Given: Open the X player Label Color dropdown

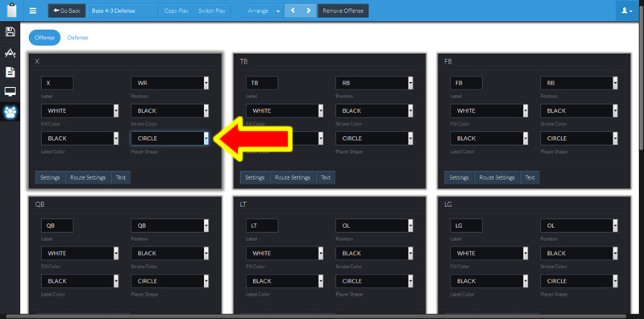Looking at the screenshot, I should tap(80, 139).
